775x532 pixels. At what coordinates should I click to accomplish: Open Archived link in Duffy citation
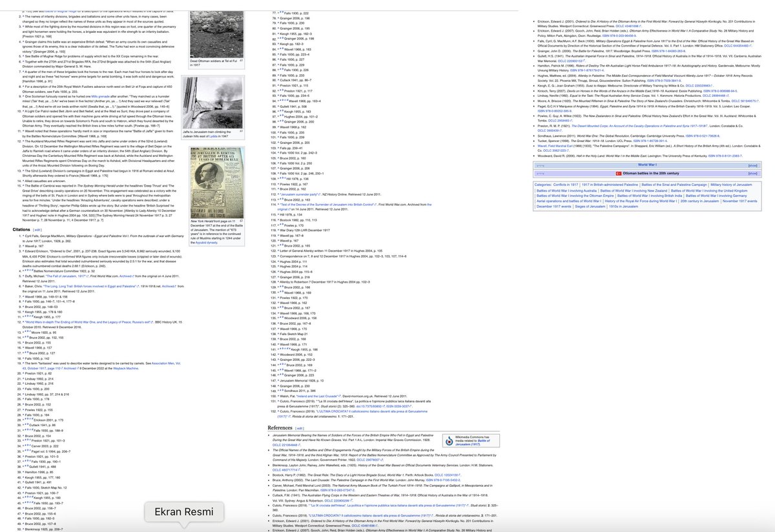127,276
